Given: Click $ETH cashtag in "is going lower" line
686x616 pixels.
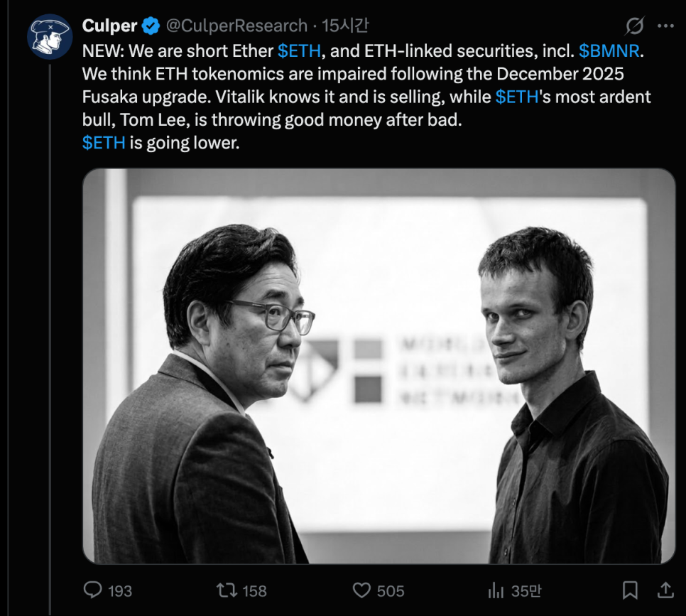Looking at the screenshot, I should [104, 142].
